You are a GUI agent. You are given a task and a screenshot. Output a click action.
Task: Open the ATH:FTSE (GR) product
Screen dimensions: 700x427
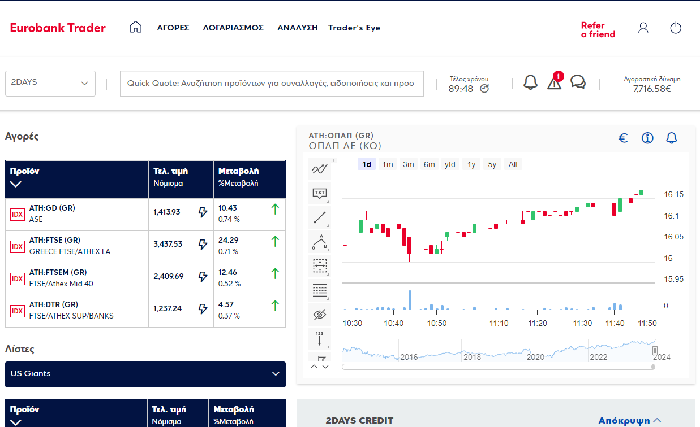coord(54,240)
